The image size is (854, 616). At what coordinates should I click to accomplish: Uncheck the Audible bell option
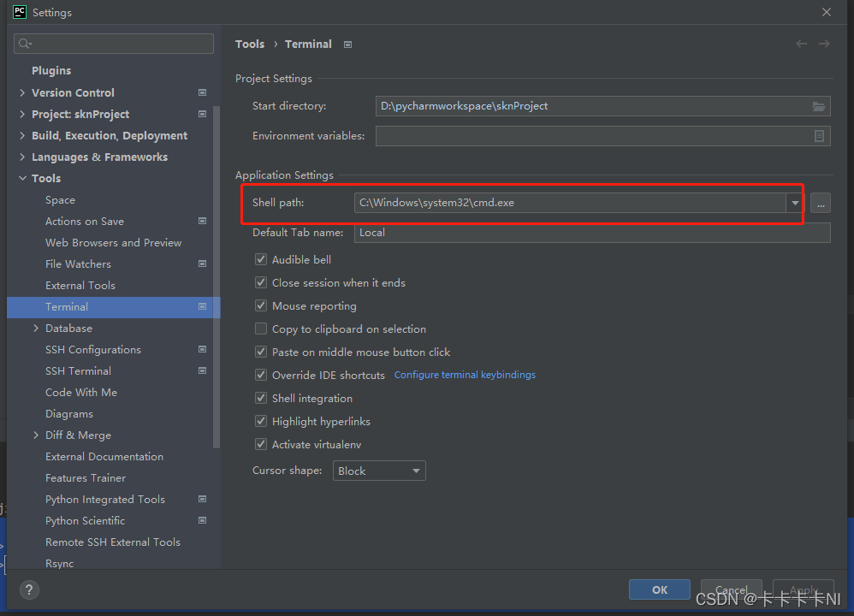click(x=261, y=259)
